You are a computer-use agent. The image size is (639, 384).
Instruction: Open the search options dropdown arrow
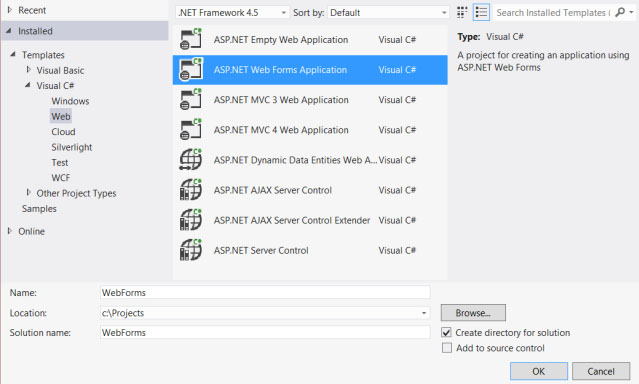tap(631, 12)
